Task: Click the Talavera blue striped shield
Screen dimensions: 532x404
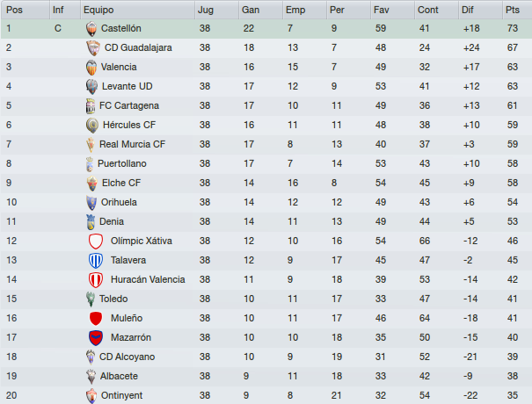Action: (96, 261)
